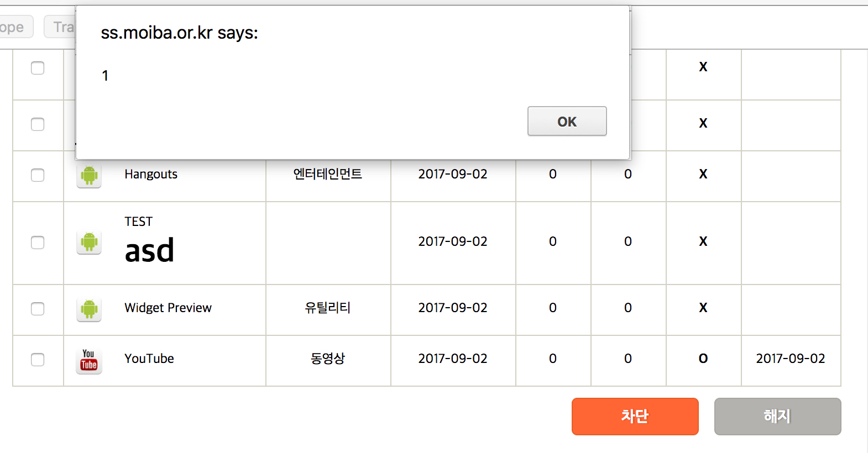This screenshot has width=868, height=453.
Task: Click the Widget Preview app name
Action: pyautogui.click(x=168, y=308)
